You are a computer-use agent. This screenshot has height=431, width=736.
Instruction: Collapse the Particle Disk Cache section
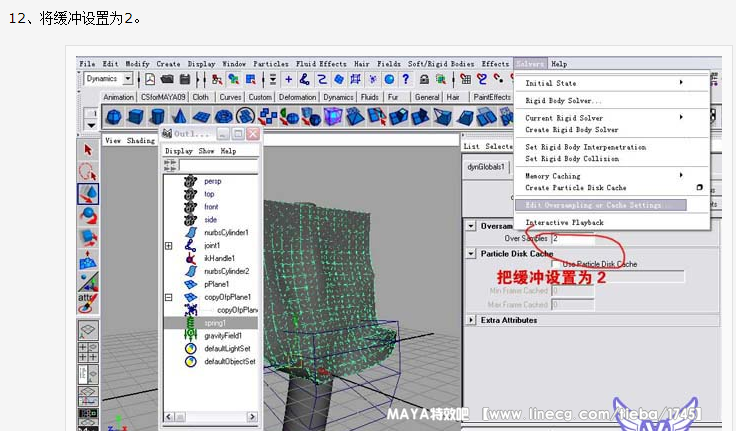(x=471, y=254)
